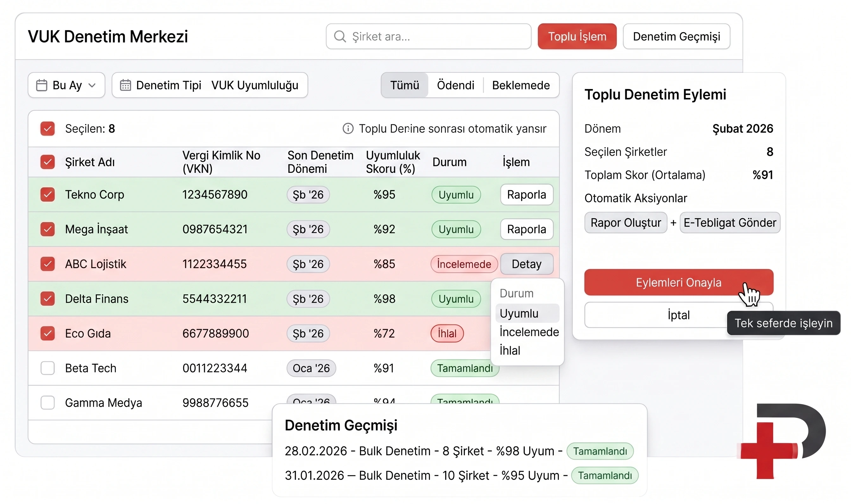Screen dimensions: 851x504
Task: Click Raporla for Mega İnşaat
Action: pyautogui.click(x=526, y=229)
